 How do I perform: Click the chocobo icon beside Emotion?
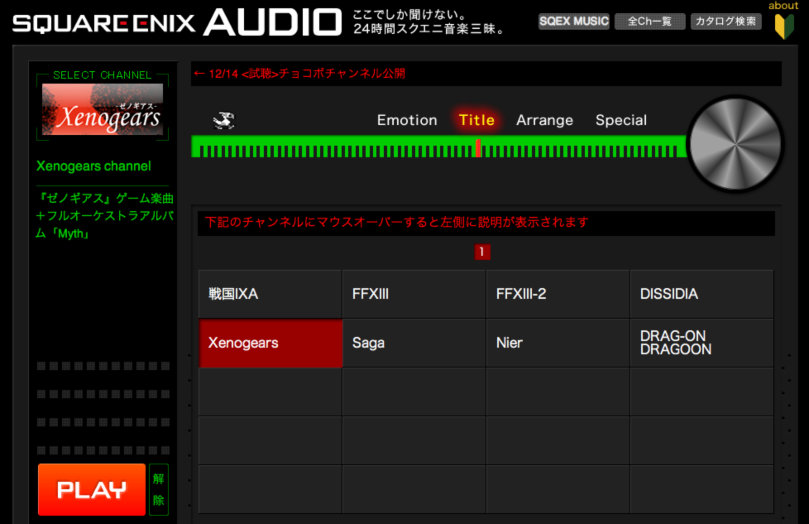(x=224, y=120)
